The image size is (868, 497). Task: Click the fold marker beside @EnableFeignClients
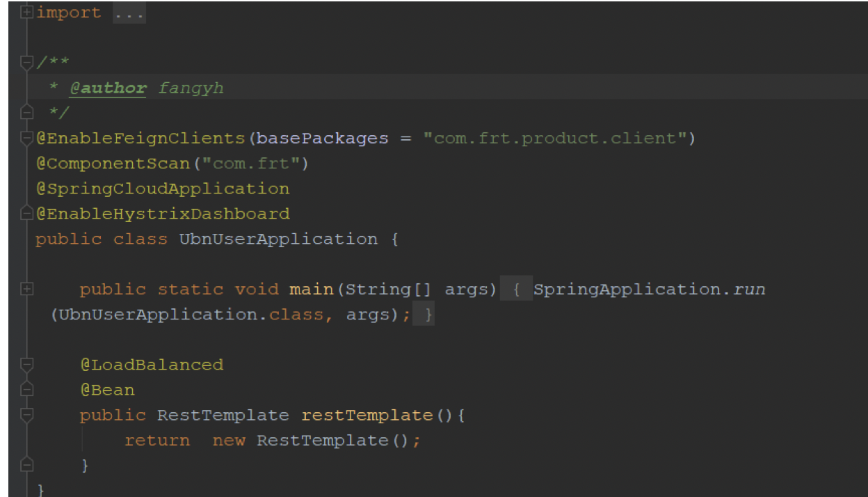(x=26, y=138)
